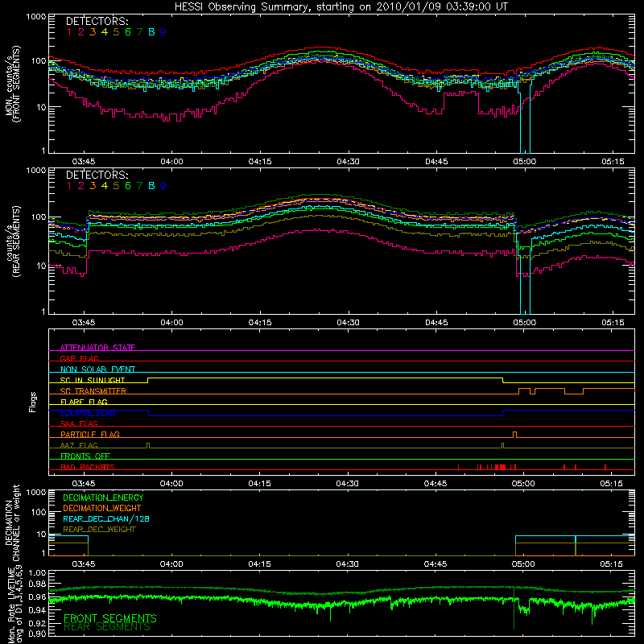Select DETECTORS: heading in front segments plot

click(x=97, y=22)
